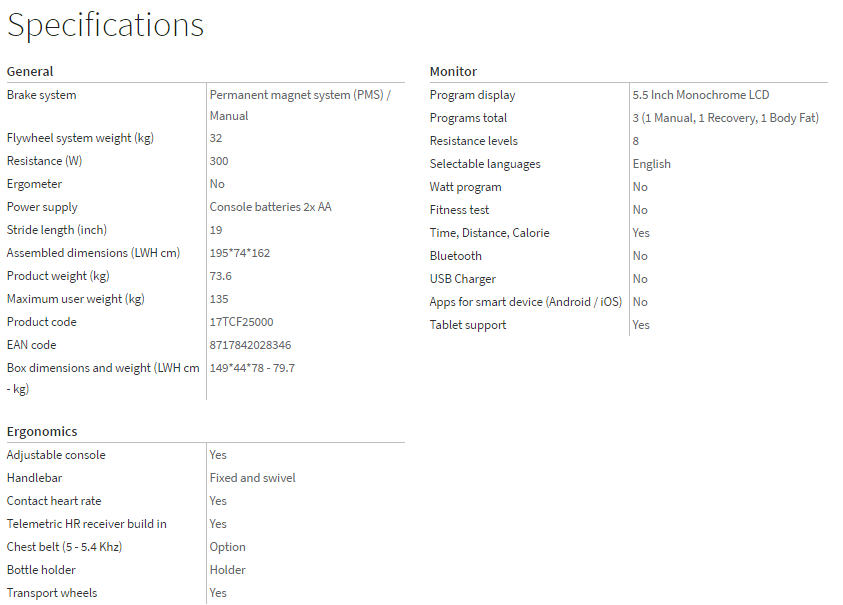
Task: Click the Monitor section header
Action: [453, 71]
